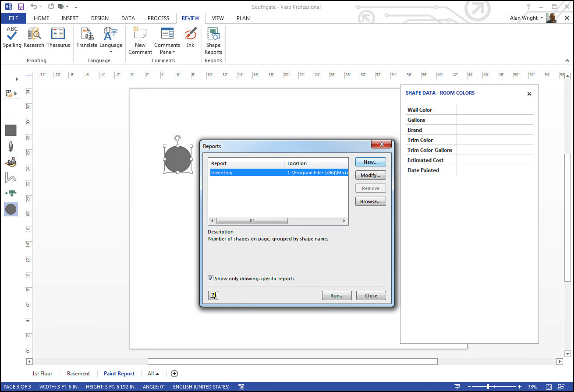Viewport: 574px width, 392px height.
Task: Select the gray square stencil shape
Action: tap(11, 130)
